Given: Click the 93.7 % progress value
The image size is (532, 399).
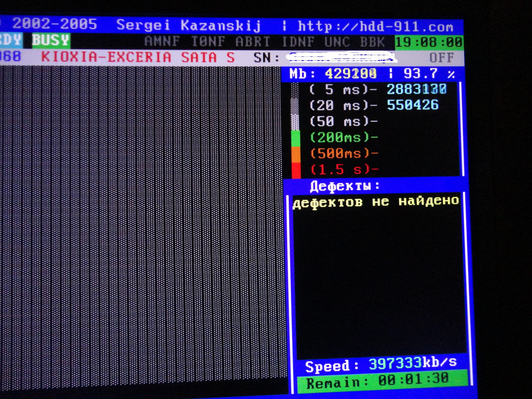Looking at the screenshot, I should [429, 74].
